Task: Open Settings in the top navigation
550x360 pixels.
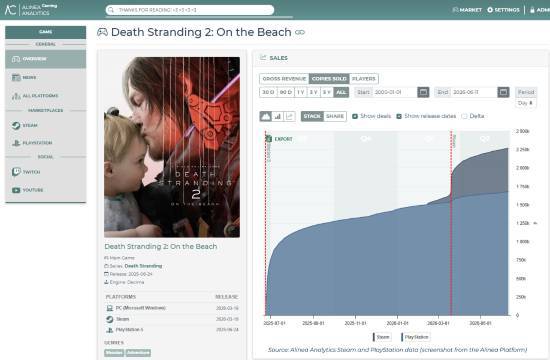Action: point(503,10)
